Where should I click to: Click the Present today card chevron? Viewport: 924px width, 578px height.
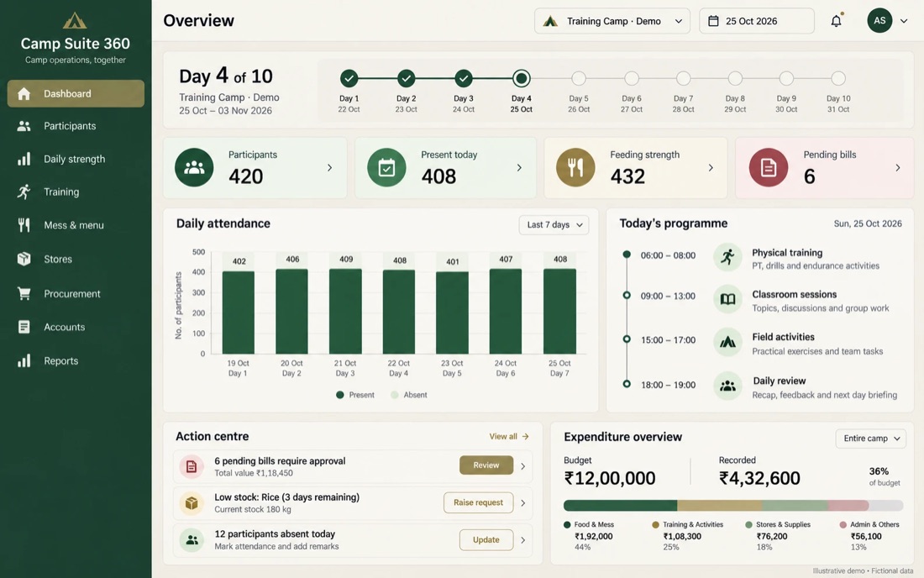pos(519,168)
